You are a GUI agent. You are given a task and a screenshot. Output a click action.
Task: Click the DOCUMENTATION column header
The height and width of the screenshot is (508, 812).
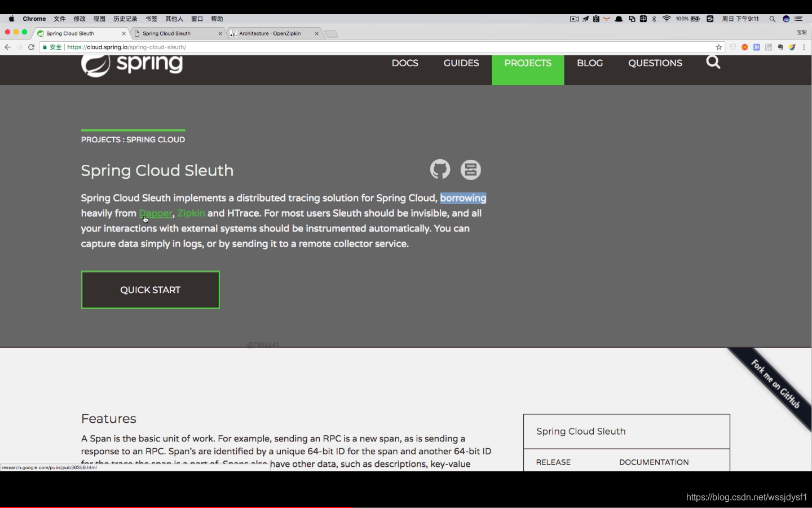(x=654, y=462)
